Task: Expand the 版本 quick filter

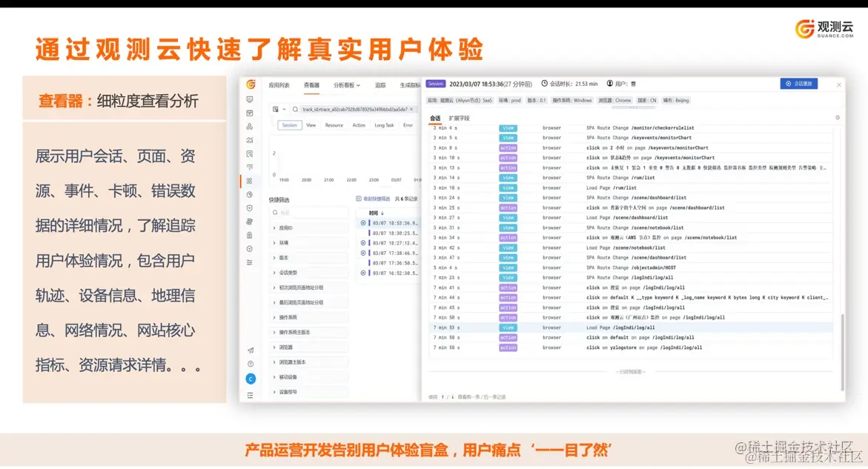Action: (310, 258)
